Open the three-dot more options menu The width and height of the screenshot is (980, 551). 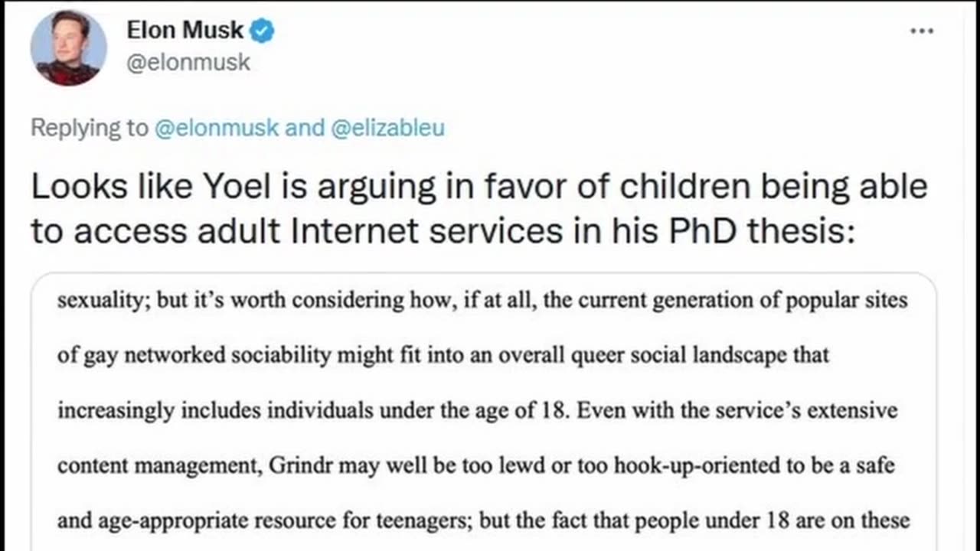pos(921,32)
